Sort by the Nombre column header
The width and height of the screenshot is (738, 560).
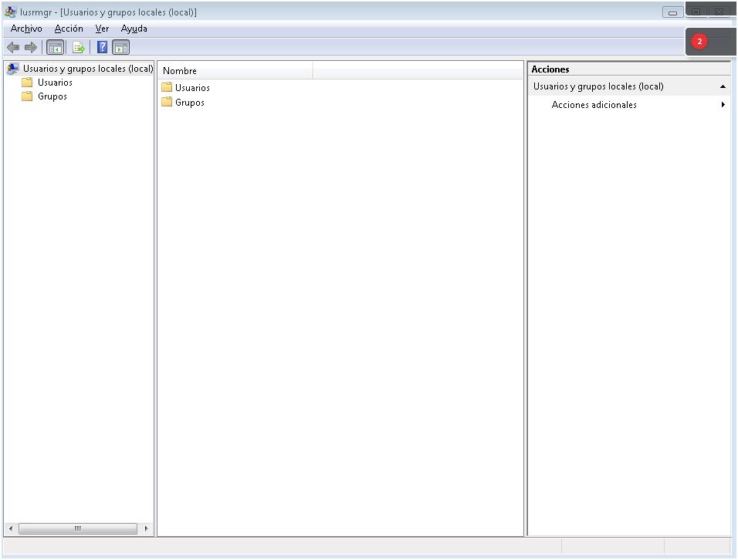coord(235,71)
